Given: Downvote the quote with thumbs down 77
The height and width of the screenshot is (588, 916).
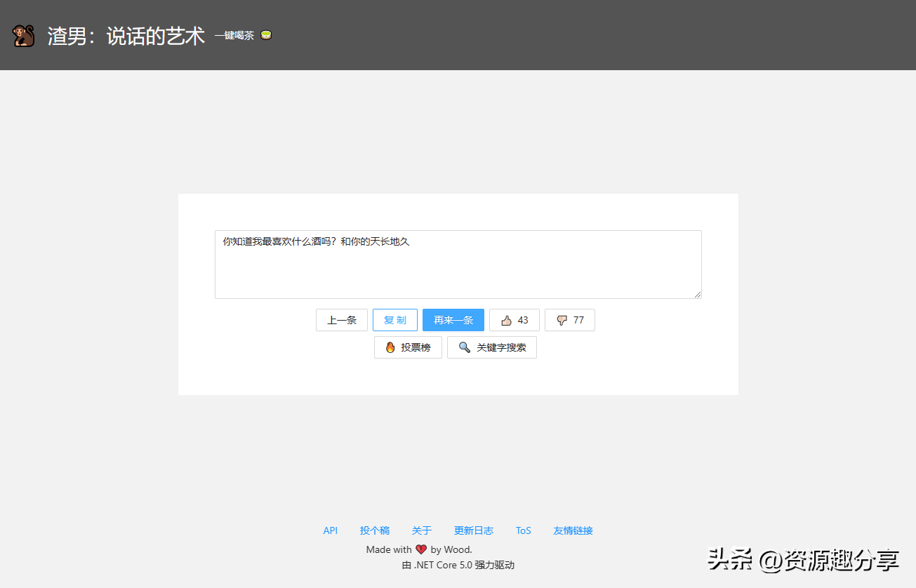Looking at the screenshot, I should (570, 320).
